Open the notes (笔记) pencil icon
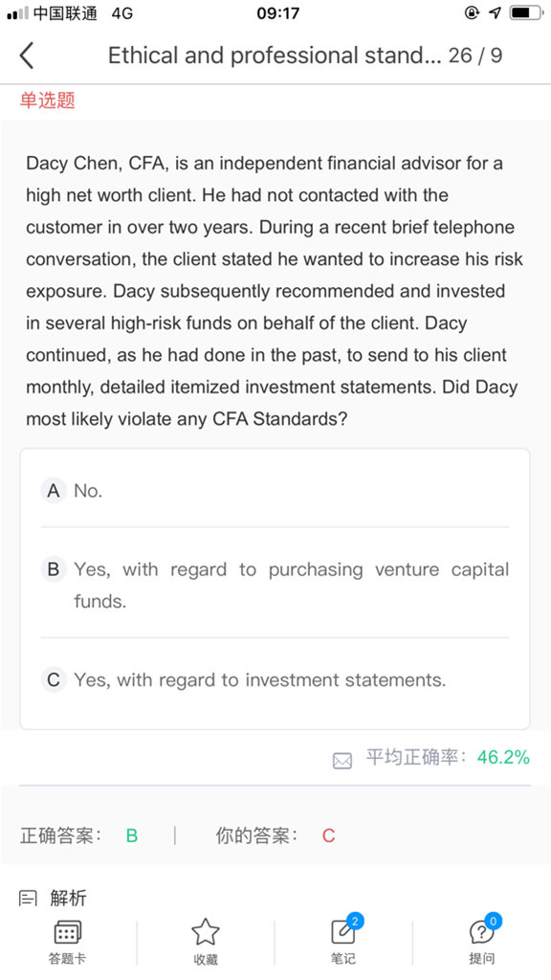Screen dimensions: 551x980 tap(343, 932)
